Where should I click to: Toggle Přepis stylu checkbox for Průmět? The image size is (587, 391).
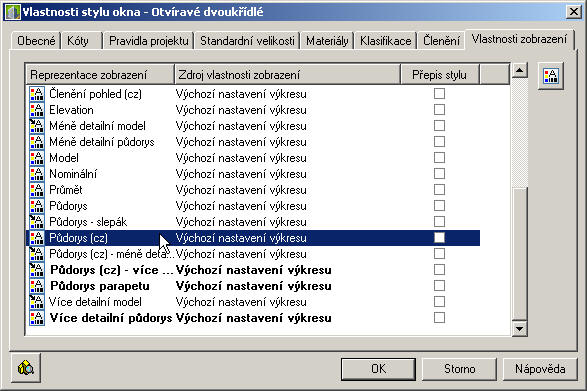point(439,190)
